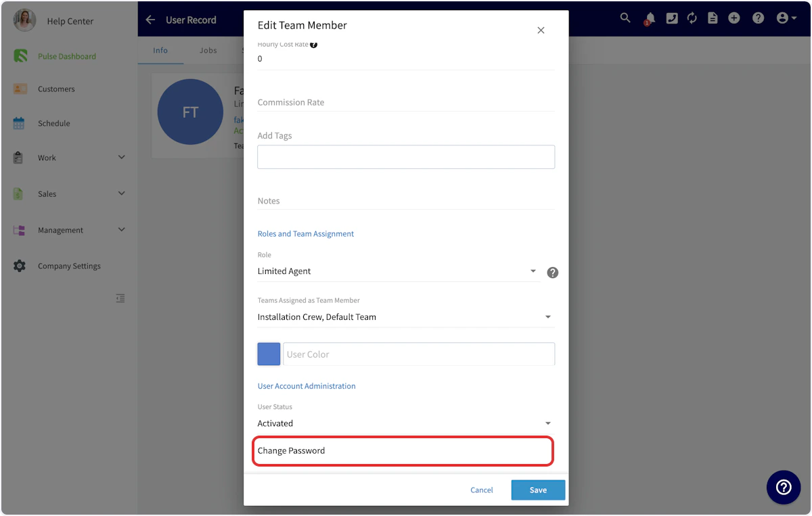Open the top bar question mark help

[x=759, y=18]
